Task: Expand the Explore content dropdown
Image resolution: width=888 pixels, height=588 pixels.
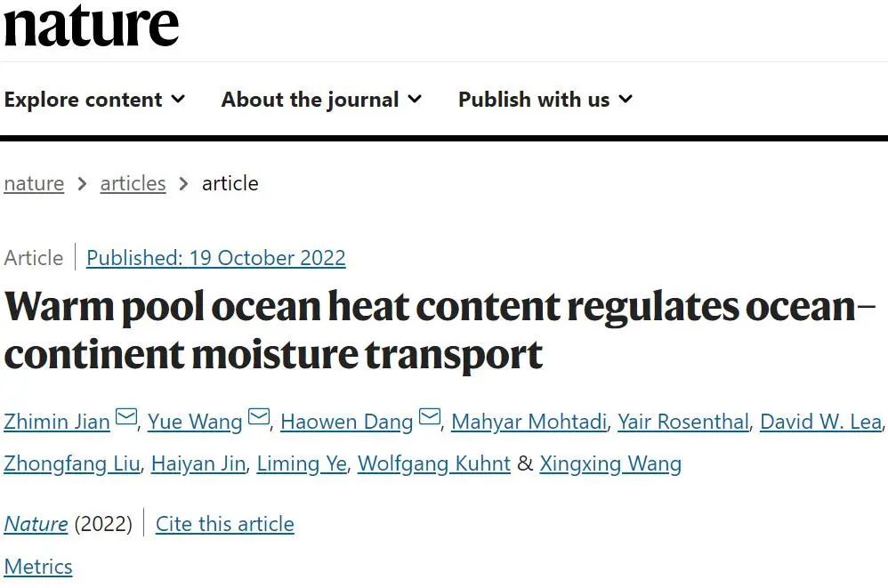Action: 94,100
